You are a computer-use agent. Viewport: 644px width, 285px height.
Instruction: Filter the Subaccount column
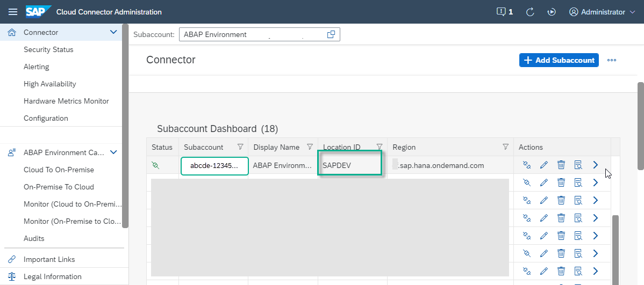click(x=241, y=147)
